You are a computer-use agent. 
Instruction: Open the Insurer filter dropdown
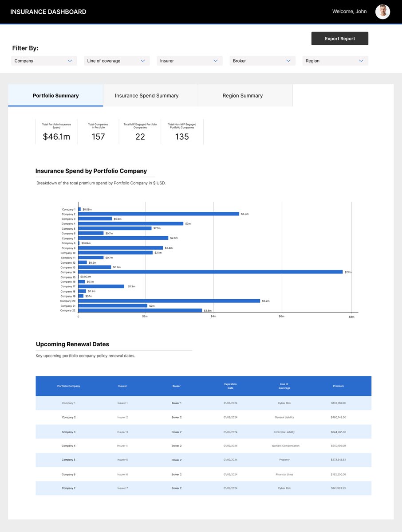[x=189, y=61]
